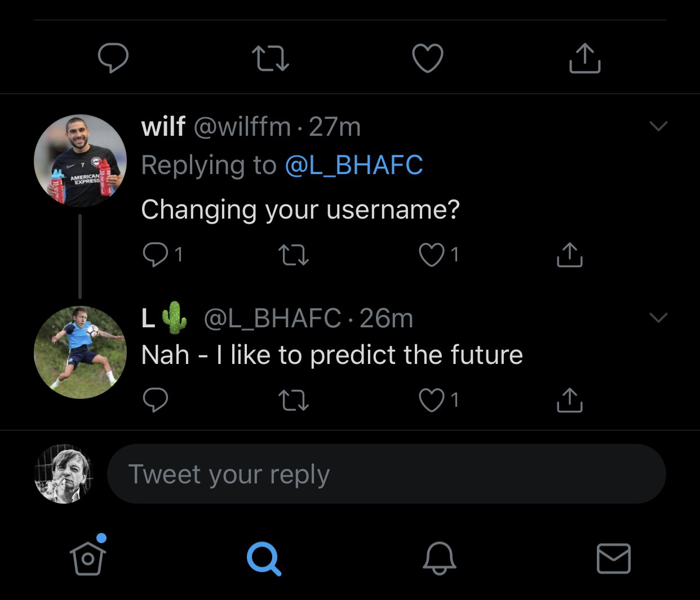Retweet the 'predict the future' tweet

click(x=294, y=400)
